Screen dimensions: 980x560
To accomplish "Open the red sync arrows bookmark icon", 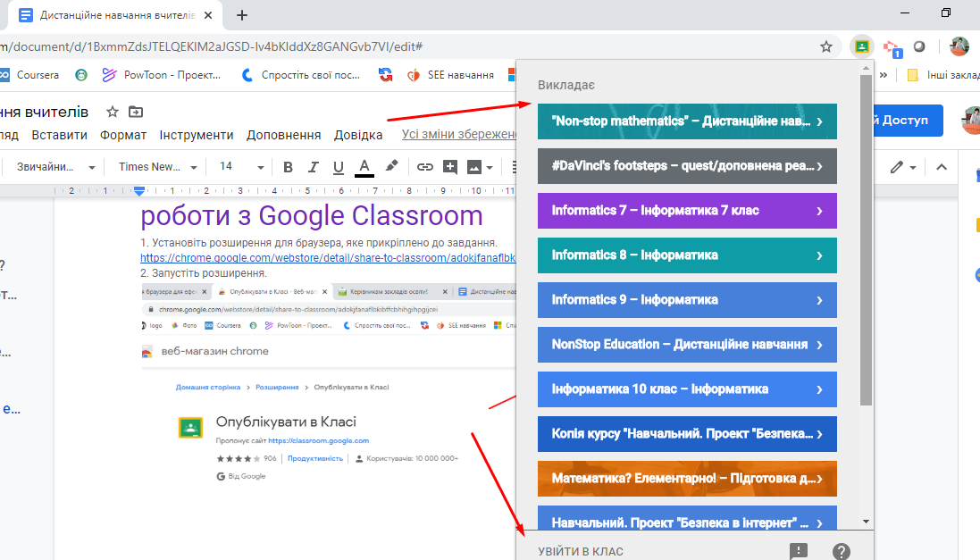I will click(x=386, y=75).
